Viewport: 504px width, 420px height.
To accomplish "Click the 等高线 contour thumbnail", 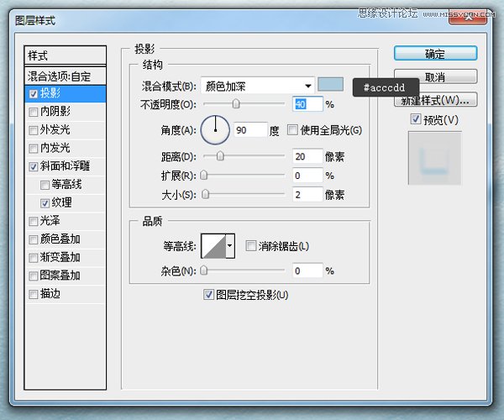I will [213, 246].
